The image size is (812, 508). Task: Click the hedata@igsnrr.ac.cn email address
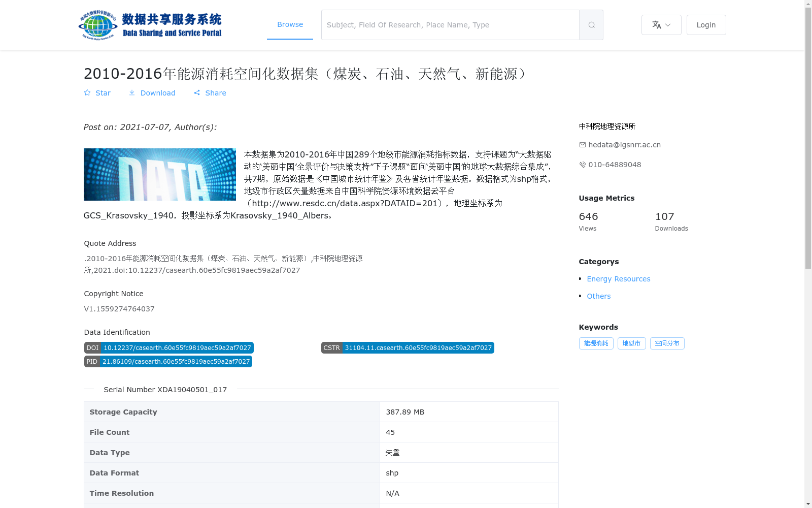click(624, 145)
